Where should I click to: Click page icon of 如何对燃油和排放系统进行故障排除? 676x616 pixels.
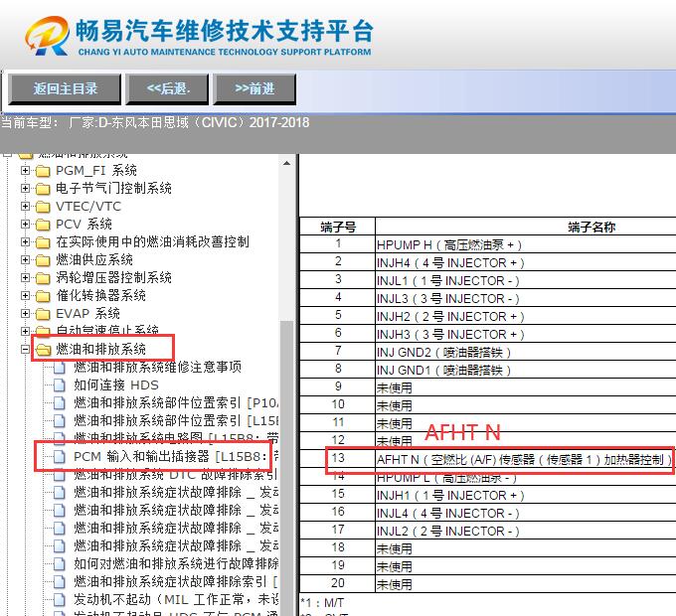click(x=59, y=564)
